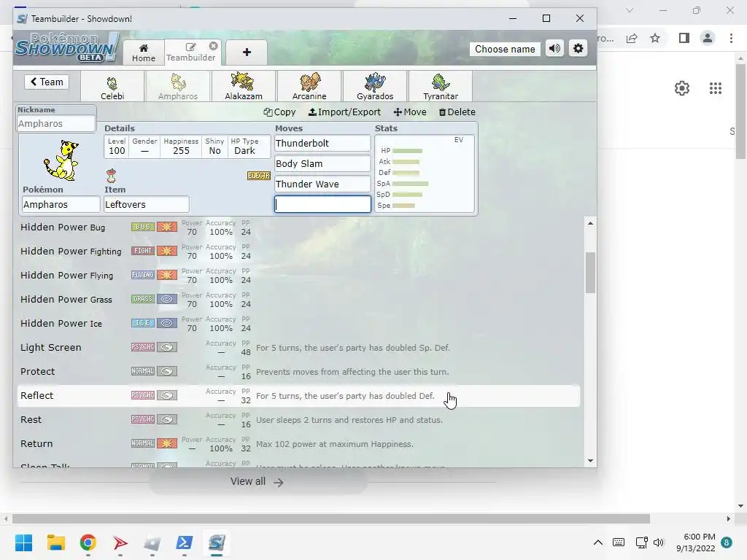Image resolution: width=747 pixels, height=560 pixels.
Task: Click the physical category icon on Return row
Action: point(167,443)
